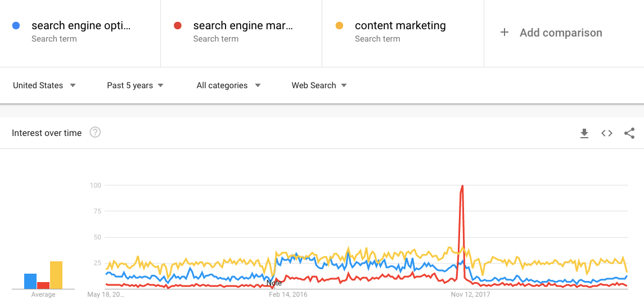Open the United States region dropdown
Viewport: 644px width, 304px height.
(44, 85)
